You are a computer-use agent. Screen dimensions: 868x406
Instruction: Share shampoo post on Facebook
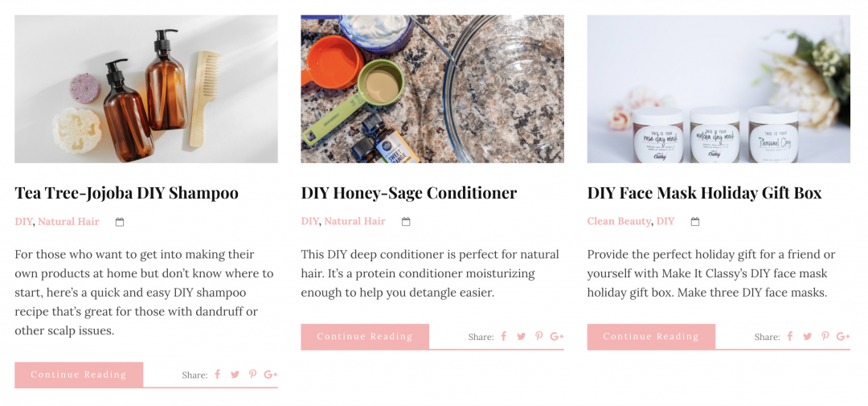218,375
